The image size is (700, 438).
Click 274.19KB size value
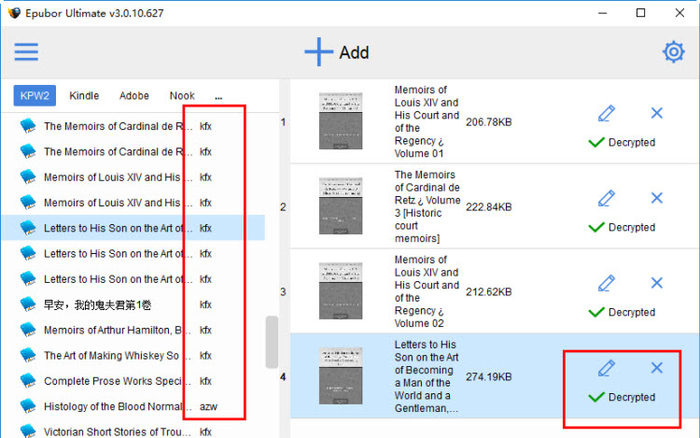click(x=489, y=377)
